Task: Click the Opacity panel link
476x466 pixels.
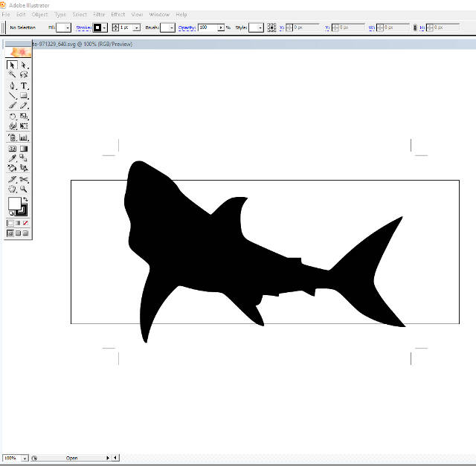Action: [187, 27]
